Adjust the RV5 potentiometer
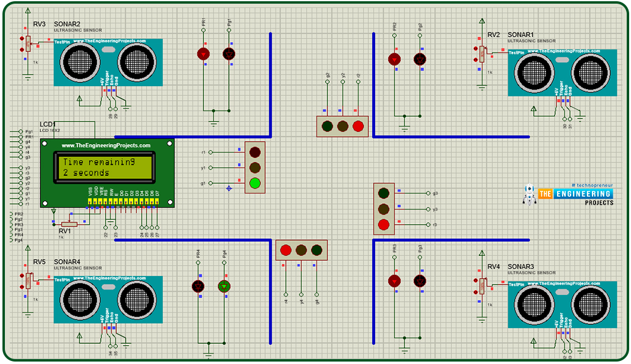 coord(27,281)
